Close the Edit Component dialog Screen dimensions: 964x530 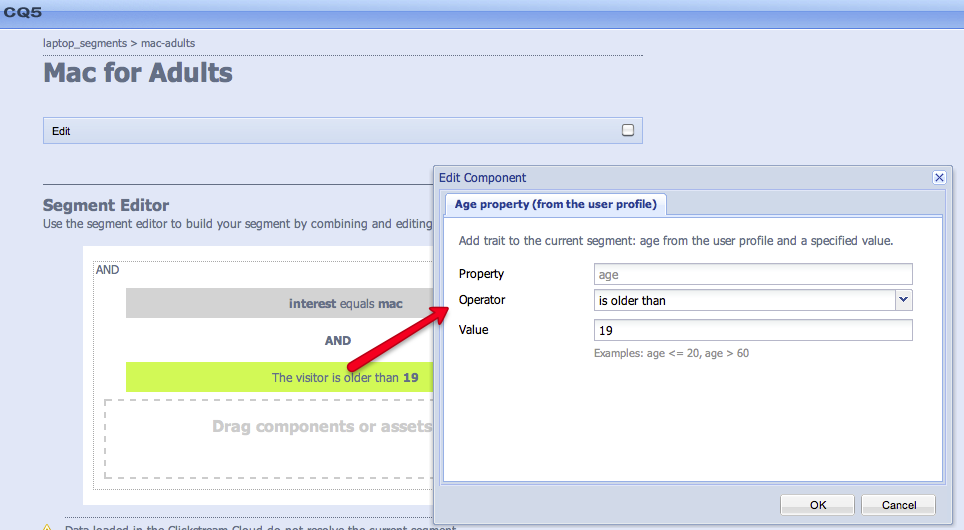939,178
